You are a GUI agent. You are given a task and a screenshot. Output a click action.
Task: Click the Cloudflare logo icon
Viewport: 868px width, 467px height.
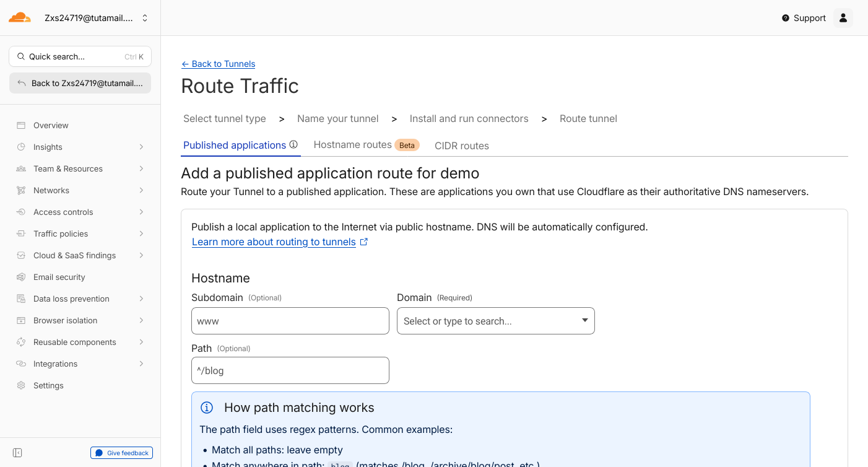pos(20,17)
